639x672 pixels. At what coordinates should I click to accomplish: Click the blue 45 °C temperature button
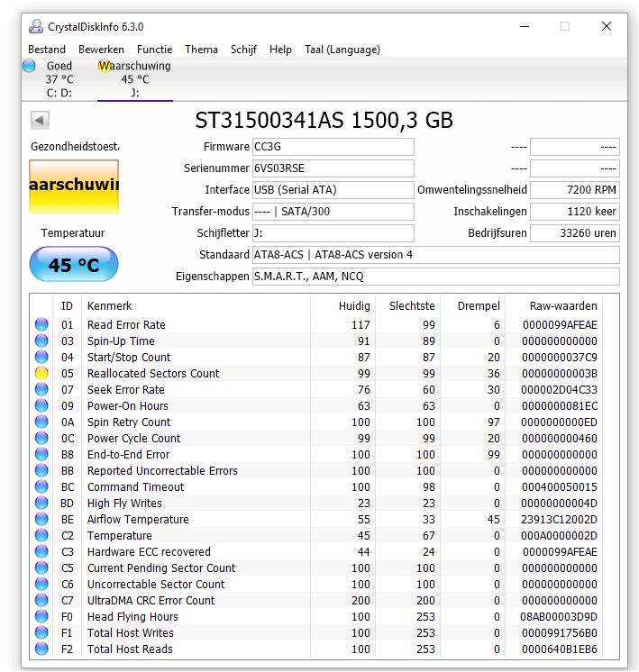pos(74,265)
